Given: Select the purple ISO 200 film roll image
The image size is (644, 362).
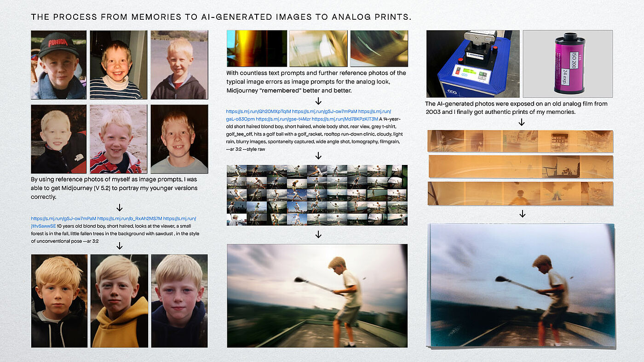Looking at the screenshot, I should coord(568,64).
